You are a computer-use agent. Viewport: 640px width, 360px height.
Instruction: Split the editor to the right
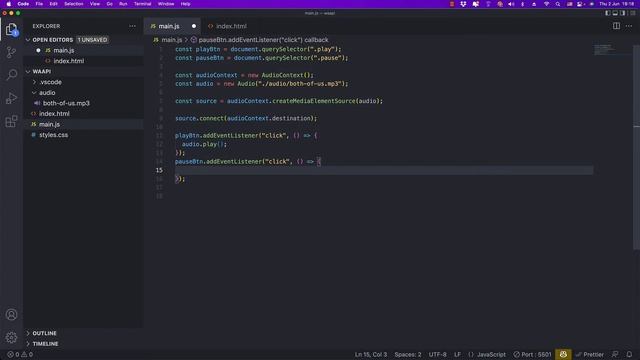click(616, 26)
